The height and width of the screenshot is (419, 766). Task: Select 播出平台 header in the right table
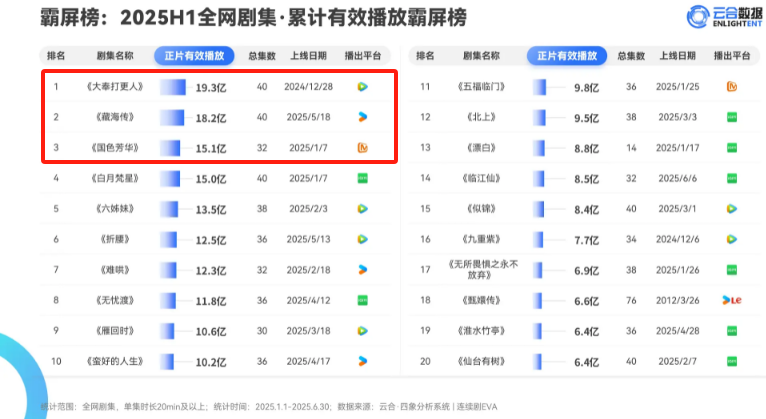point(732,56)
